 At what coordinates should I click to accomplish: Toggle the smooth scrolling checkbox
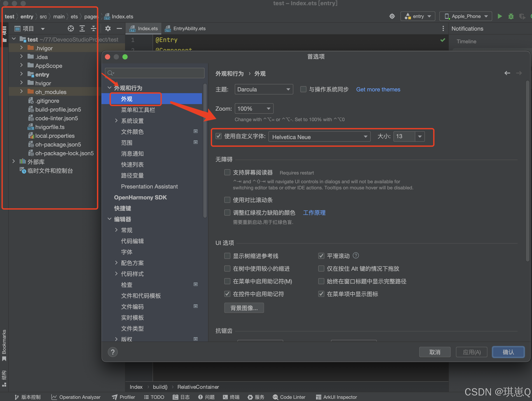pyautogui.click(x=321, y=256)
